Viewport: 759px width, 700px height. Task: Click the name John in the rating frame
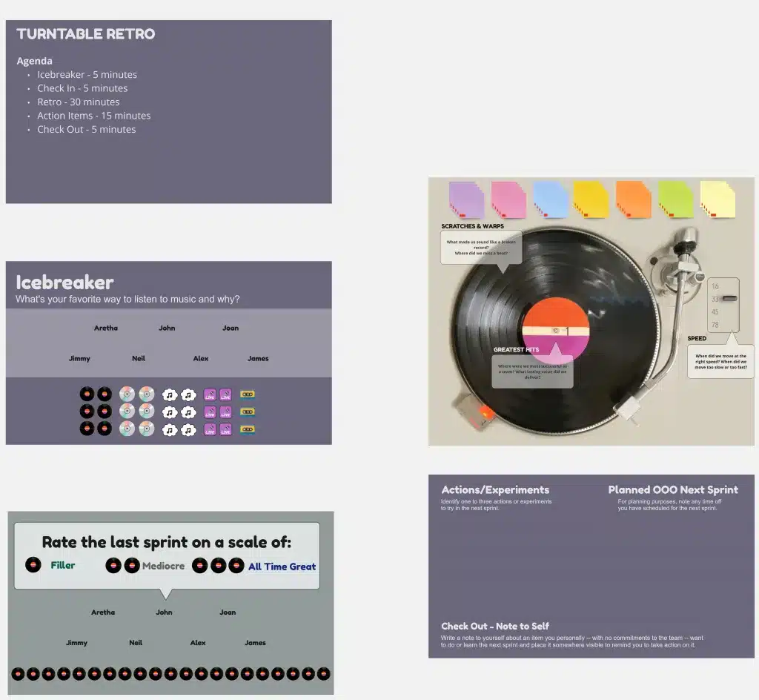point(164,612)
